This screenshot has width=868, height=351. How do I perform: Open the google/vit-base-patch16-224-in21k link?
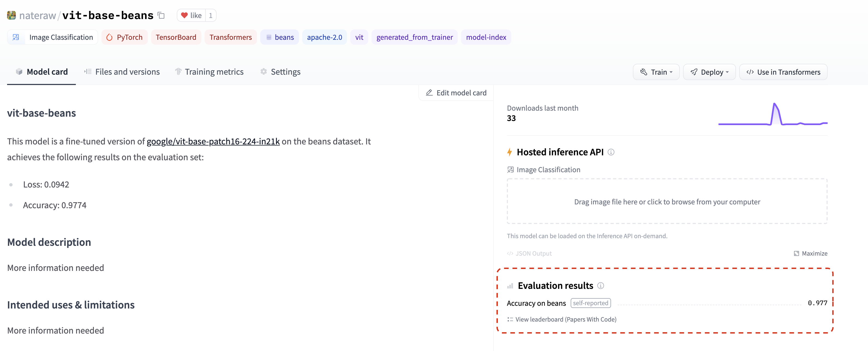point(212,142)
